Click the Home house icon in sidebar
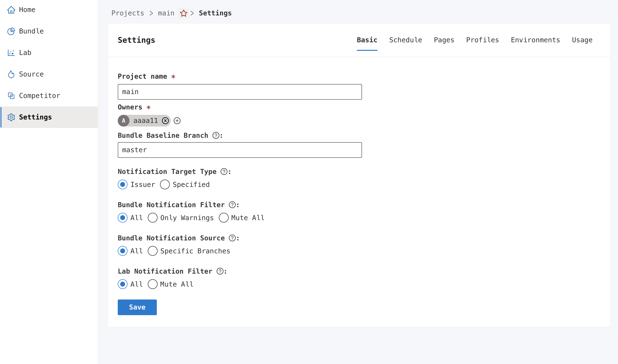Image resolution: width=618 pixels, height=364 pixels. tap(11, 10)
